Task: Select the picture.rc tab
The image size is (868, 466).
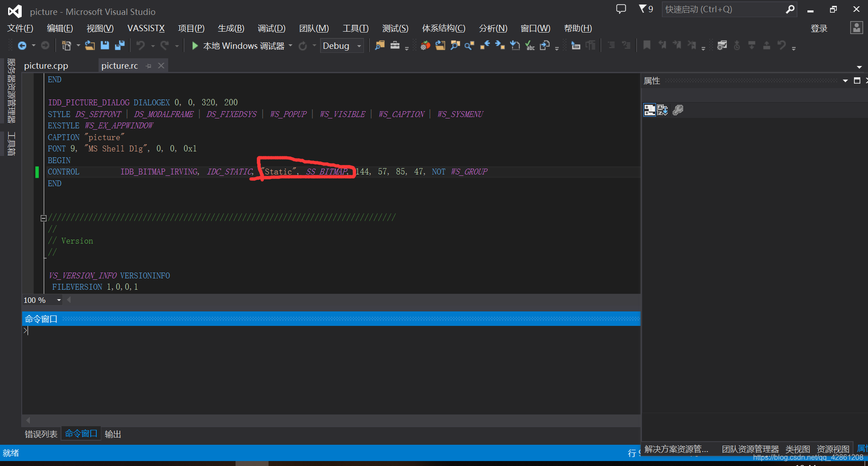Action: [119, 66]
